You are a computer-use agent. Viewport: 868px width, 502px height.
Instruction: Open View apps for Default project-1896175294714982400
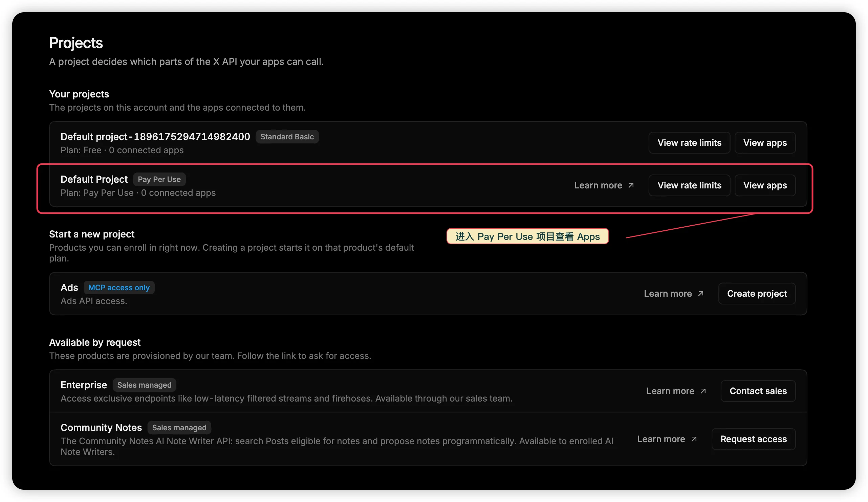coord(765,142)
